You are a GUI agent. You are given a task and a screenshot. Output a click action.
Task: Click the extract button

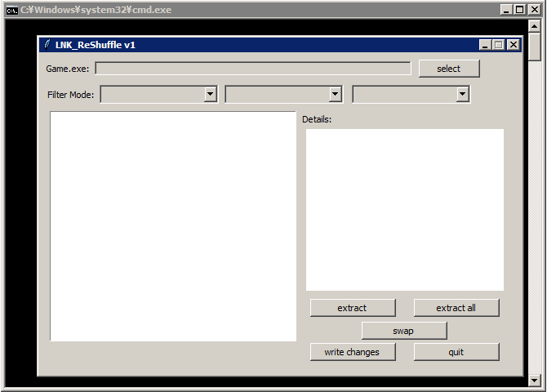tap(353, 308)
